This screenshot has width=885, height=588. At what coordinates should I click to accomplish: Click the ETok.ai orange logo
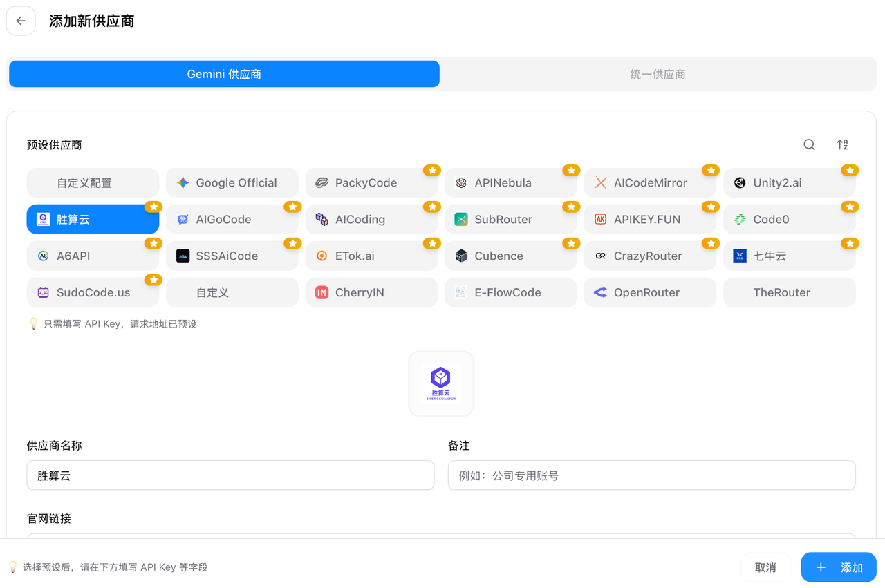(x=322, y=256)
